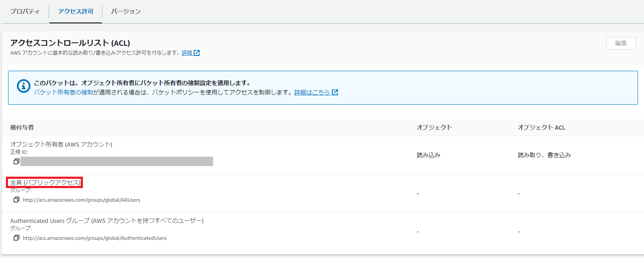Click アクセスコントロールリスト (ACL) heading

(x=70, y=43)
